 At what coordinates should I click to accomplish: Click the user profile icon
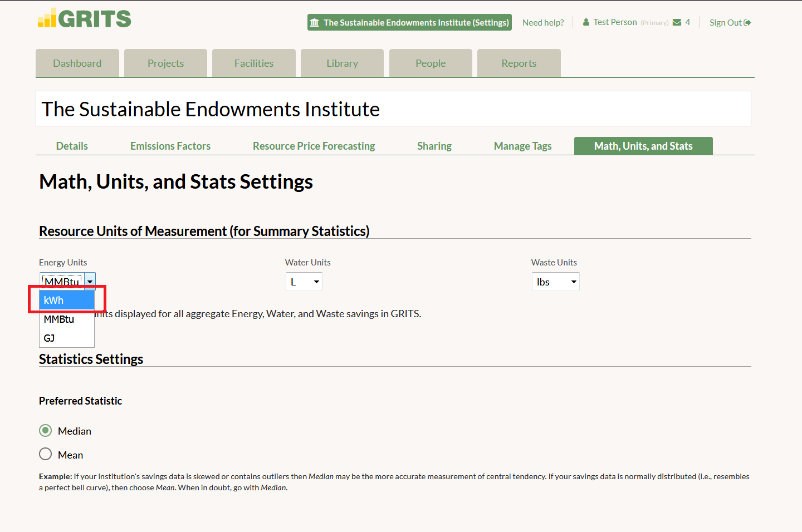586,22
